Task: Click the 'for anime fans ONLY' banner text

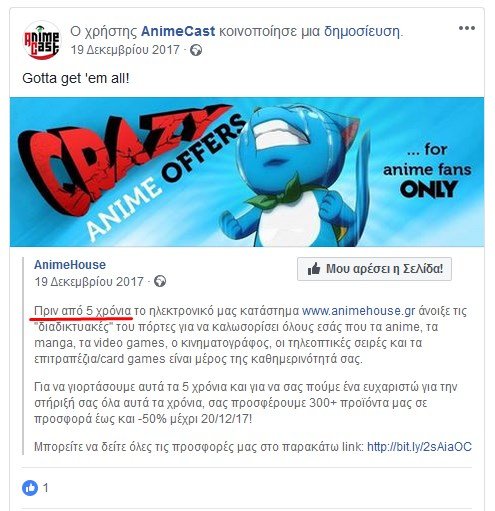Action: tap(427, 170)
